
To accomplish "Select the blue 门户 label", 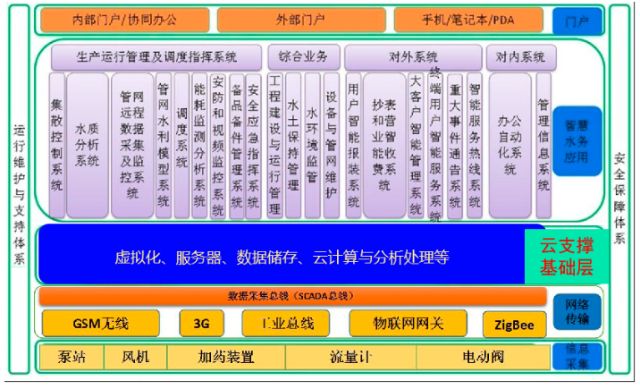I will tap(577, 21).
